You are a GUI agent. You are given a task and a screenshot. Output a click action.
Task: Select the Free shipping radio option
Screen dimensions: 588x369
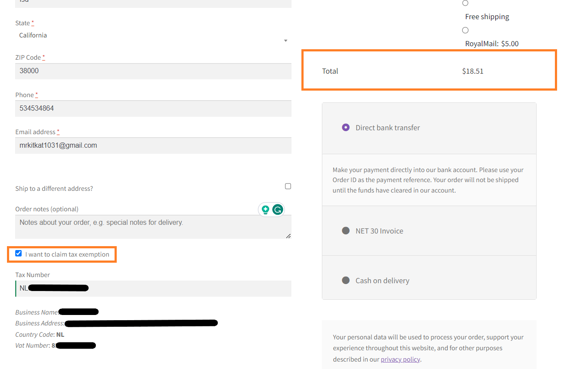pyautogui.click(x=465, y=3)
